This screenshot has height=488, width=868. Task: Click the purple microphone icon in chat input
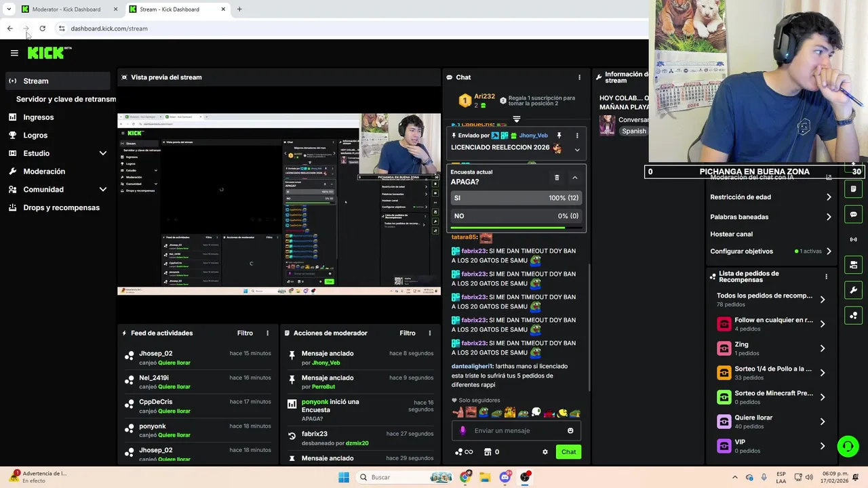(463, 430)
